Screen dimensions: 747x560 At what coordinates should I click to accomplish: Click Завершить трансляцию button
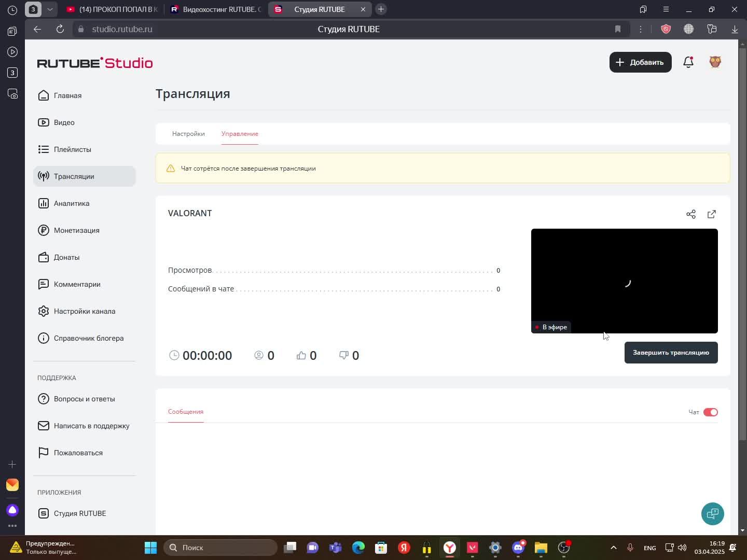671,353
